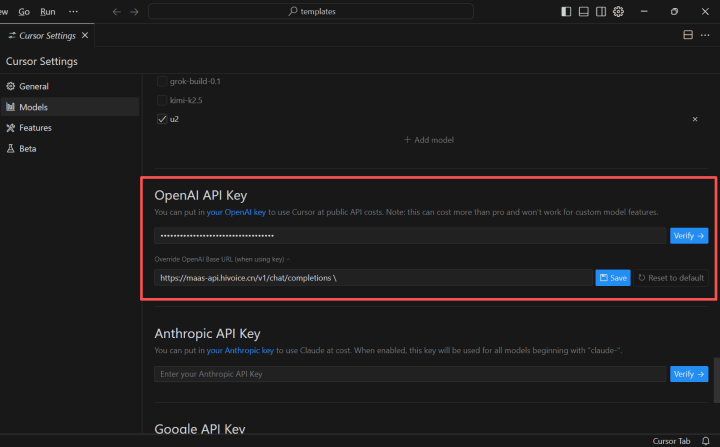Click the 'Anthropic API Key' heading
This screenshot has width=720, height=447.
pyautogui.click(x=208, y=334)
